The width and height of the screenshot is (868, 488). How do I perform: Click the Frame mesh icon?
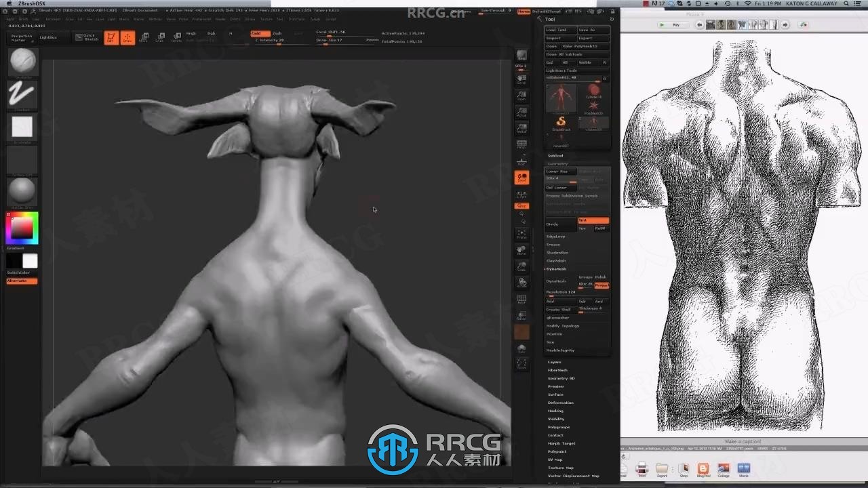pos(521,235)
